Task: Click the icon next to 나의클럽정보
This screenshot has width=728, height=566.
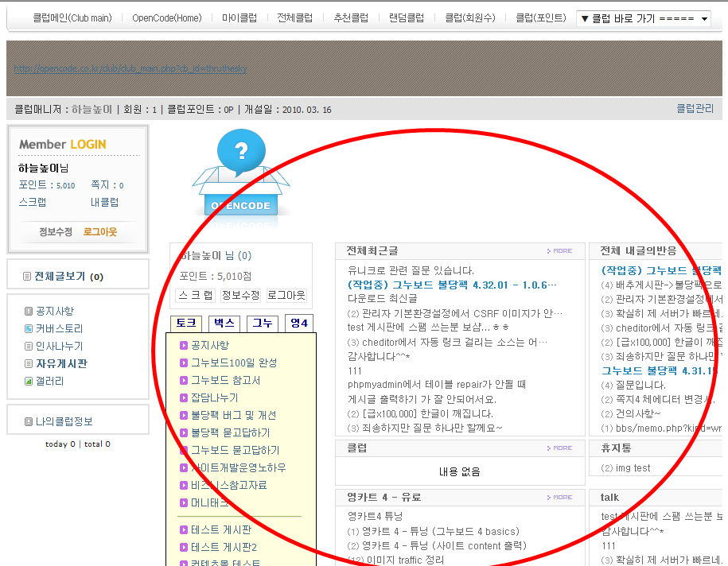Action: [x=29, y=421]
